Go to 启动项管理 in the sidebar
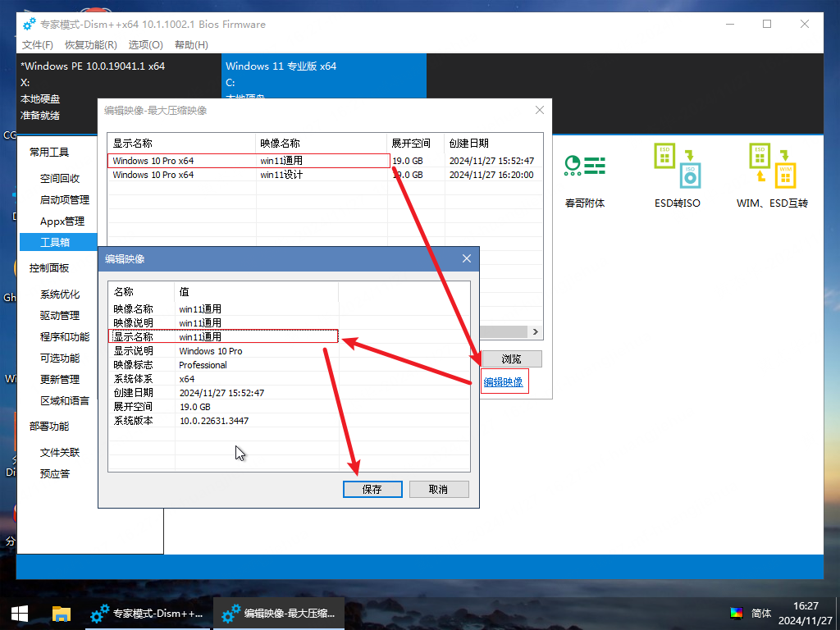Screen dimensions: 840x630 [x=64, y=200]
